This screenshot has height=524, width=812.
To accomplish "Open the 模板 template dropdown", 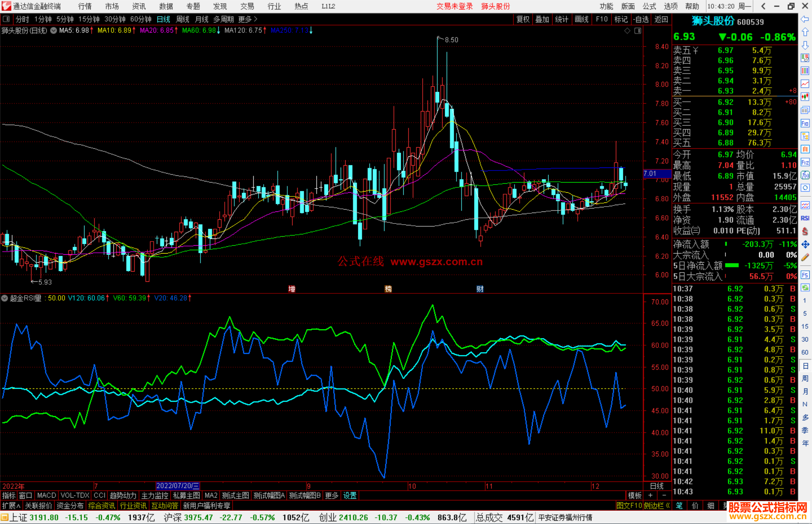I will pyautogui.click(x=635, y=495).
